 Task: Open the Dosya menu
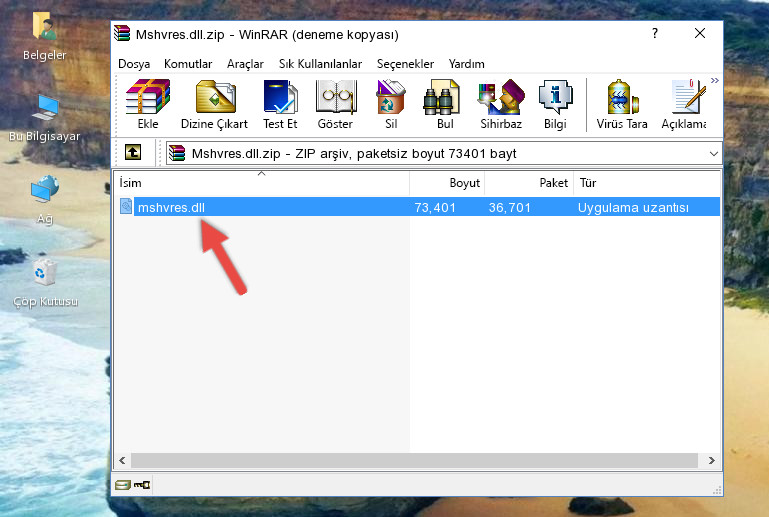tap(134, 64)
